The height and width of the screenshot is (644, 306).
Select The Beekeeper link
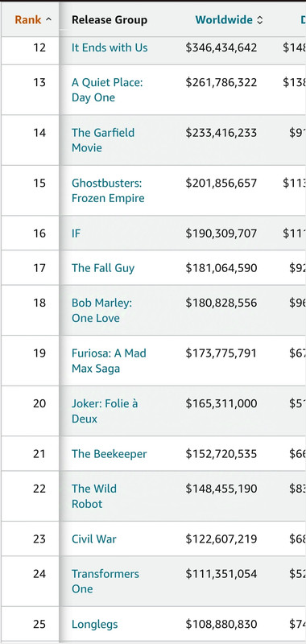point(110,454)
